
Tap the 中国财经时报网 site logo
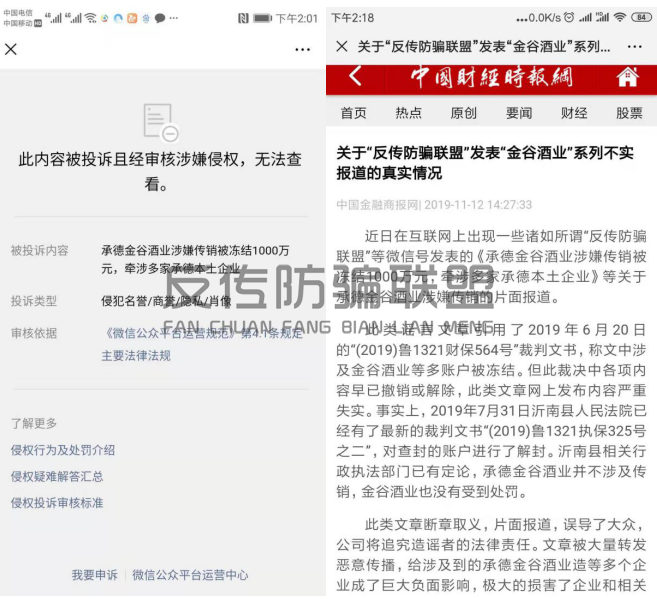pos(489,78)
